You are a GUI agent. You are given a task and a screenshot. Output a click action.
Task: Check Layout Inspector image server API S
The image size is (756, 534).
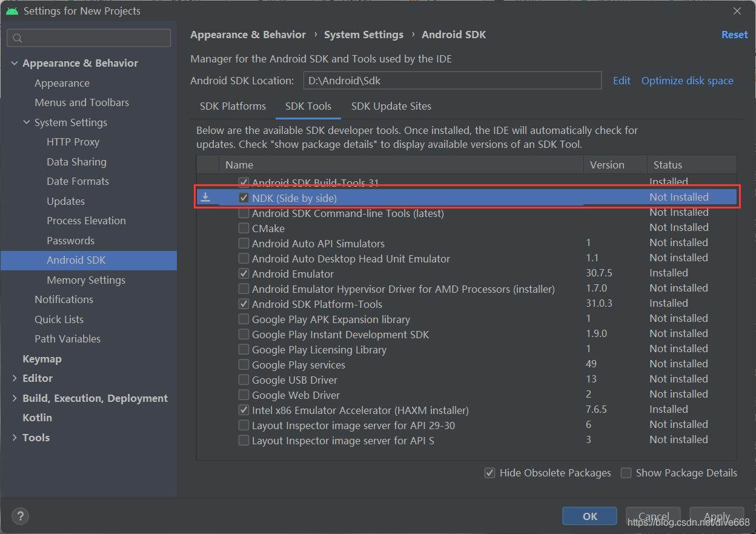(244, 441)
